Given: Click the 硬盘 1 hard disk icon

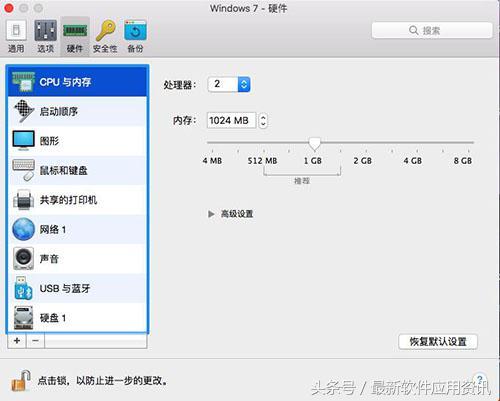Looking at the screenshot, I should point(23,317).
